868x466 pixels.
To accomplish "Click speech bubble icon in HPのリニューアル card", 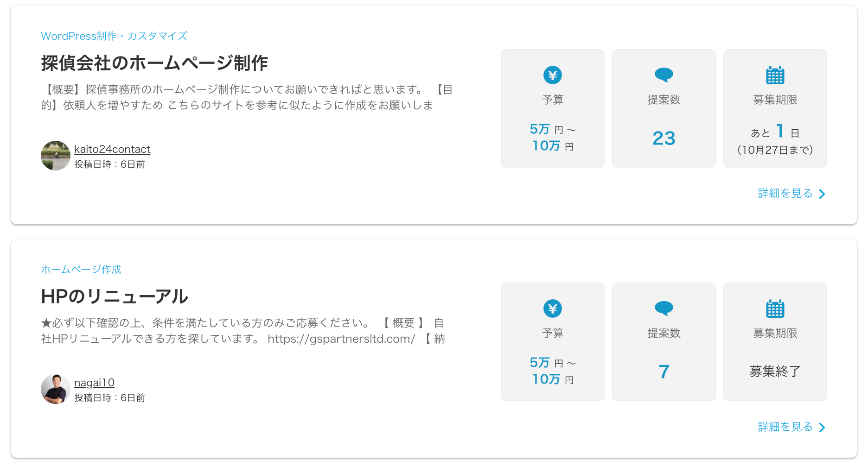I will point(664,308).
